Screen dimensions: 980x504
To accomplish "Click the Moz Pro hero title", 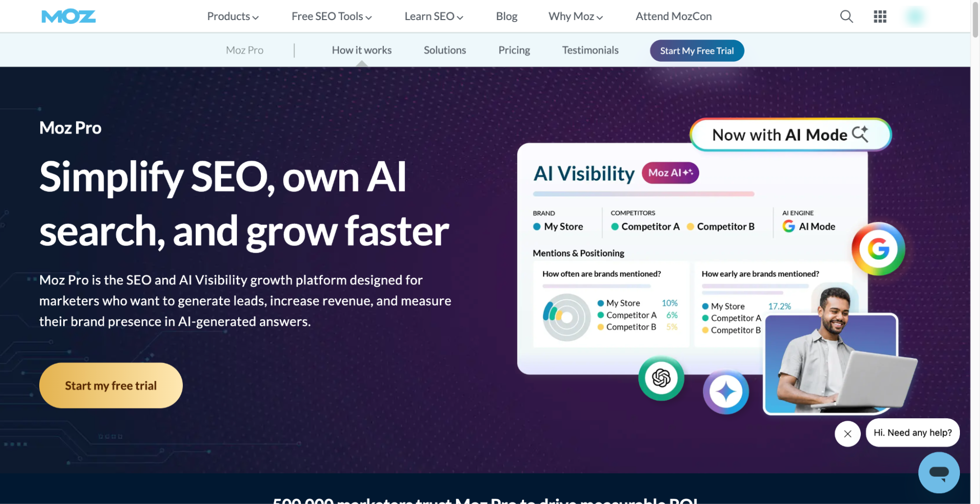I will click(71, 128).
